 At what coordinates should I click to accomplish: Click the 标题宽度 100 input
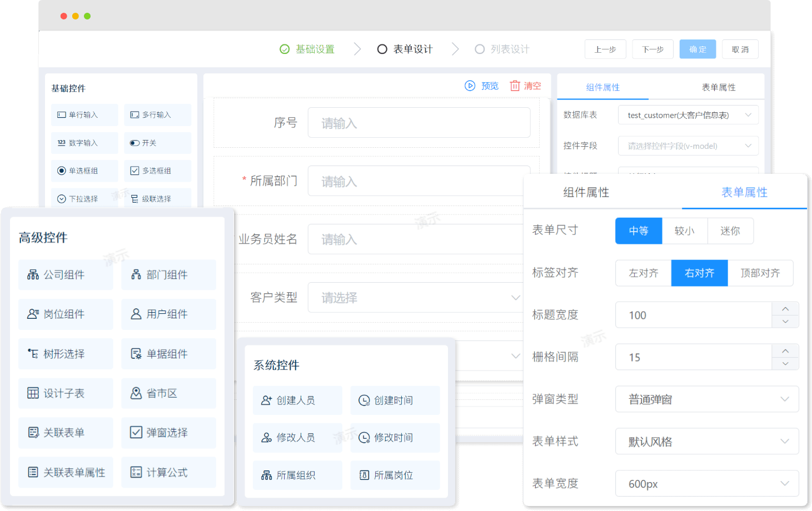pyautogui.click(x=694, y=315)
